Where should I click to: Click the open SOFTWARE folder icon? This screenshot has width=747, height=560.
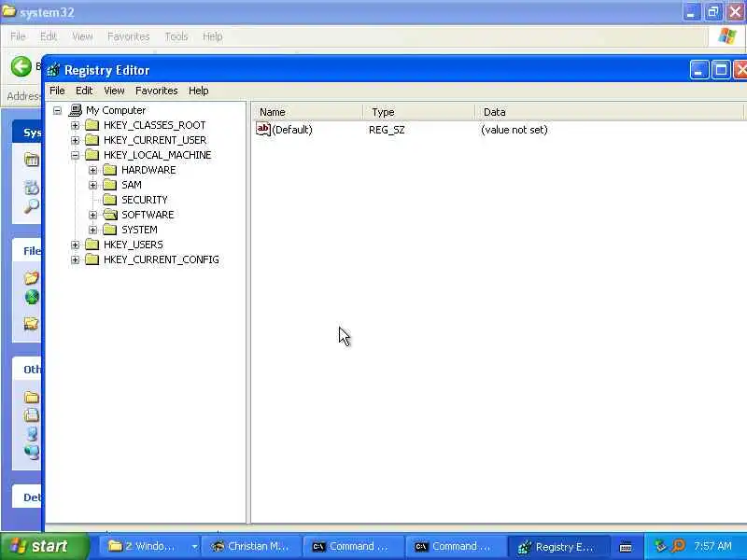click(x=110, y=215)
